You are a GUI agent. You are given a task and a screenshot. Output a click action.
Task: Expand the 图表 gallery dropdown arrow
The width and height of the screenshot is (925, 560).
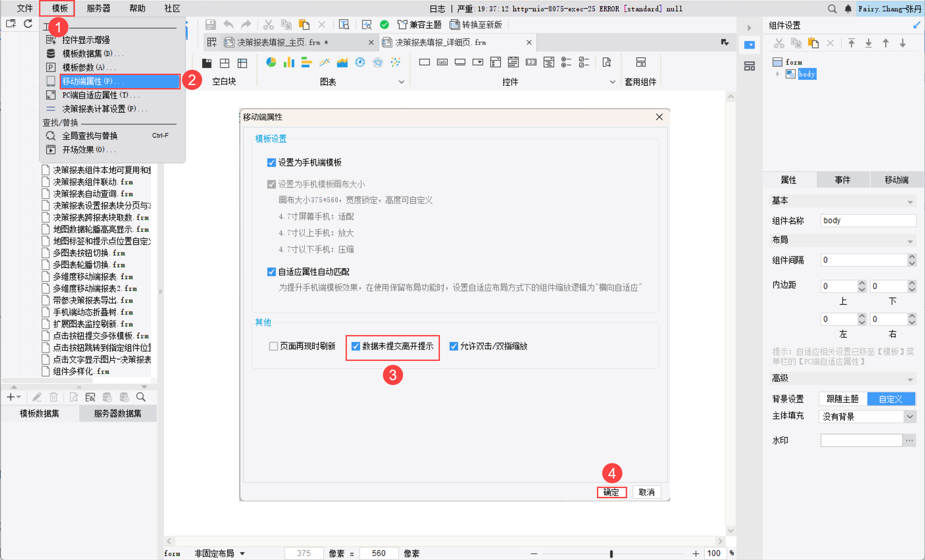tap(401, 82)
